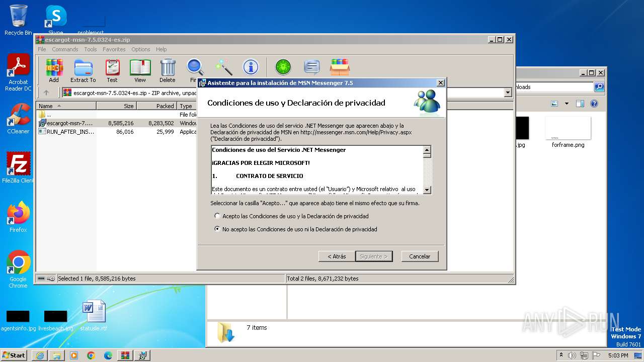
Task: Select agentsinfo.jpg desktop file
Action: (x=18, y=320)
